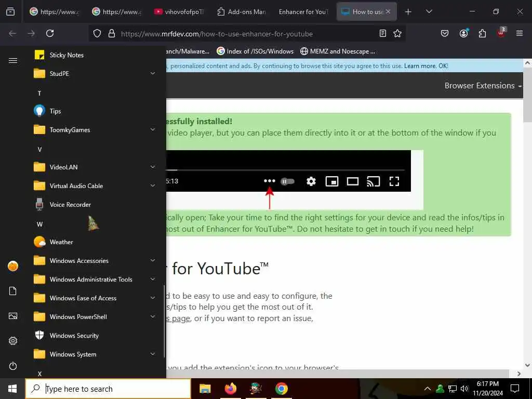Open the volume control in tray
This screenshot has width=532, height=399.
tap(464, 389)
